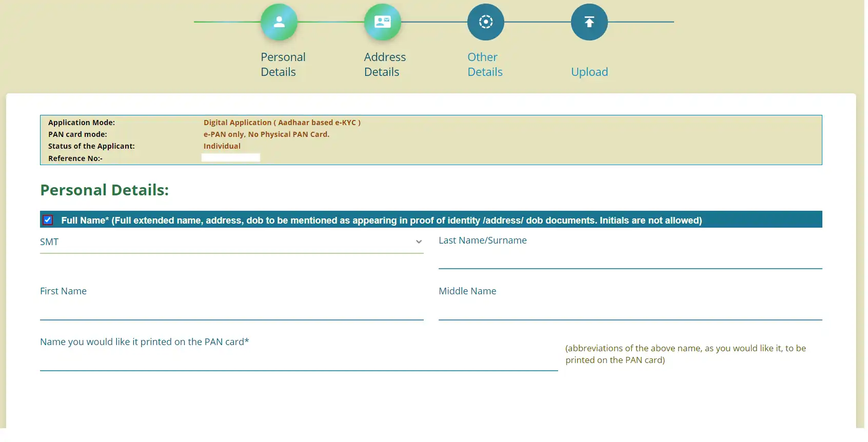
Task: Click the 'e-PAN only, No Physical PAN Card.' text
Action: pos(266,134)
